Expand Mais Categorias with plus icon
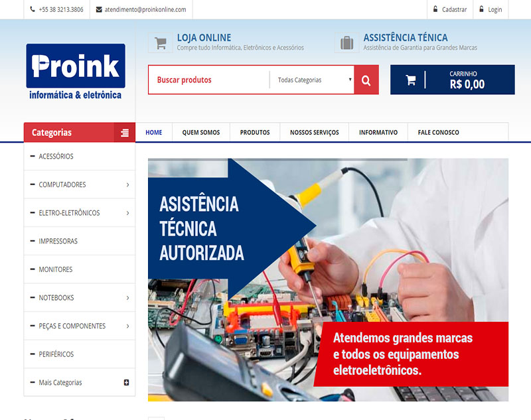Screen dimensions: 531x420 126,382
